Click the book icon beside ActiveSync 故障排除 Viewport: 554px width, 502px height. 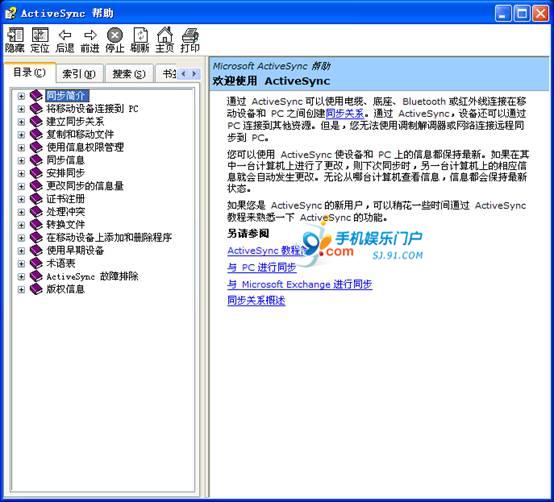(x=36, y=276)
